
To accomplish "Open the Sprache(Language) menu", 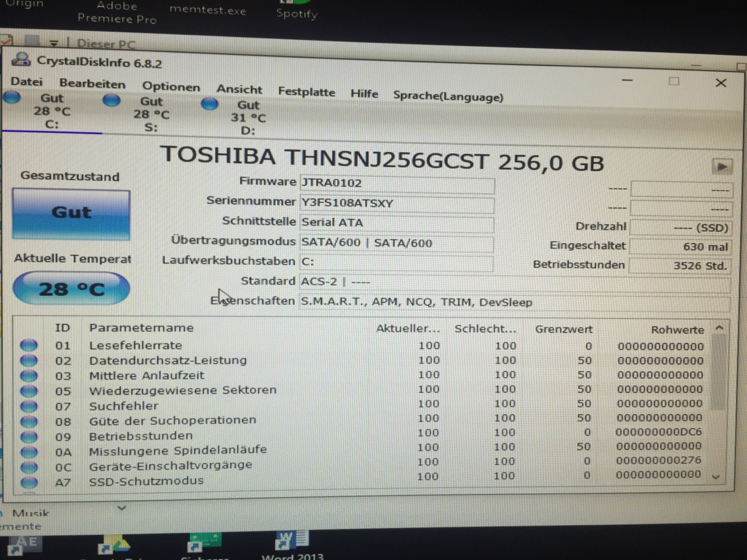I will 448,96.
